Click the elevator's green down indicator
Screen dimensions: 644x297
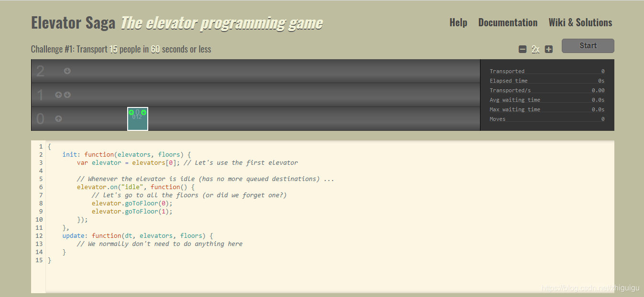click(x=143, y=112)
